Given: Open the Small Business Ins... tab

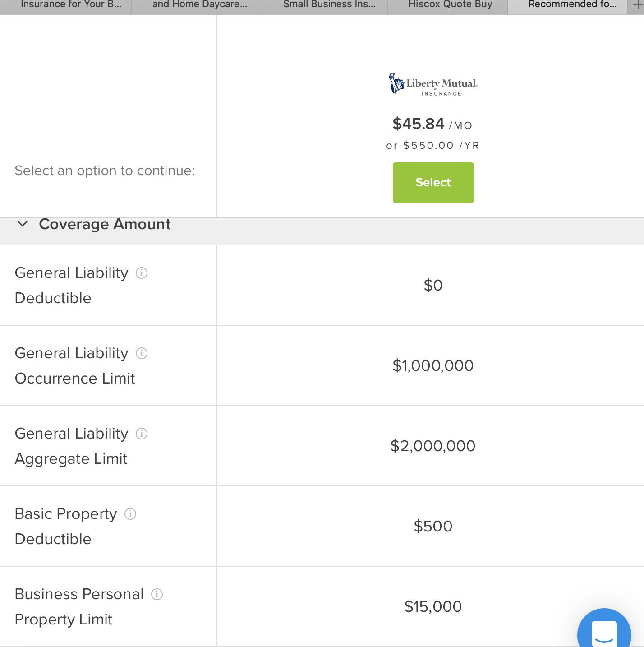Looking at the screenshot, I should tap(329, 5).
